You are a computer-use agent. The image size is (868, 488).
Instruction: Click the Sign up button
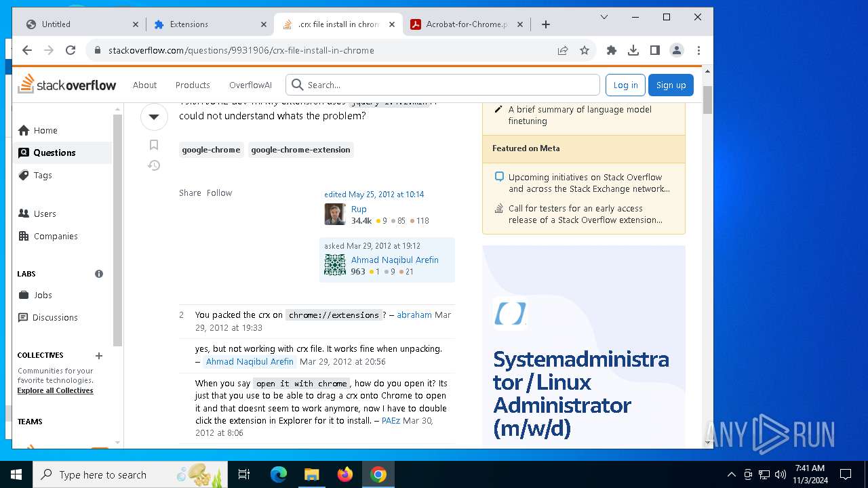click(x=671, y=85)
